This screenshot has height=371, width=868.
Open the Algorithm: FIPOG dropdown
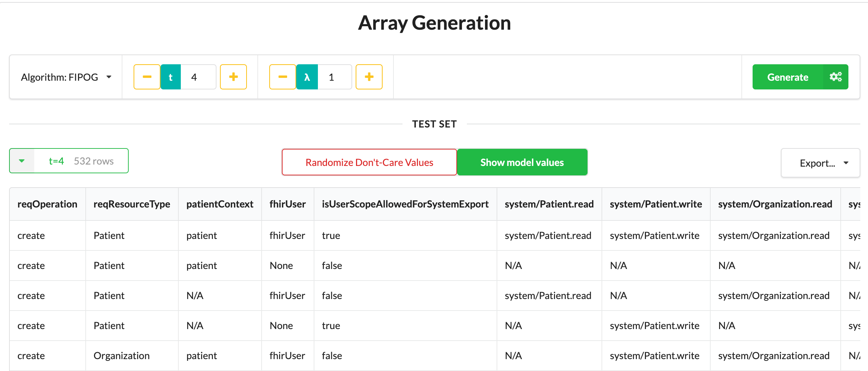pos(66,77)
